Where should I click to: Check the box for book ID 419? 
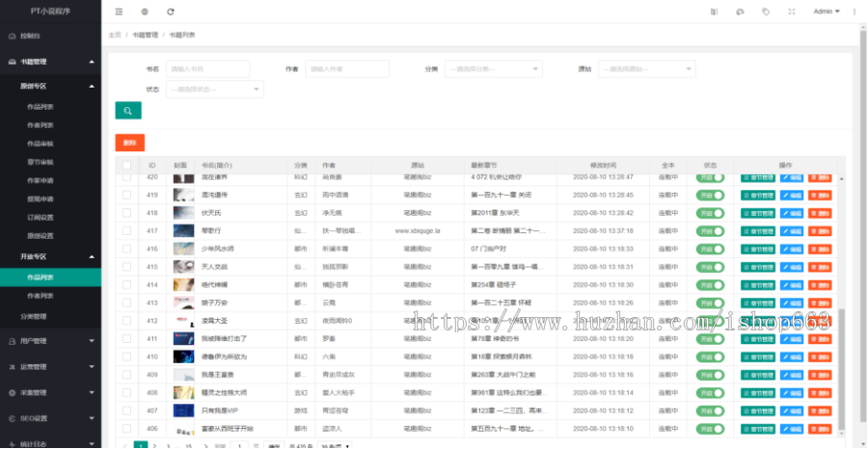coord(126,195)
